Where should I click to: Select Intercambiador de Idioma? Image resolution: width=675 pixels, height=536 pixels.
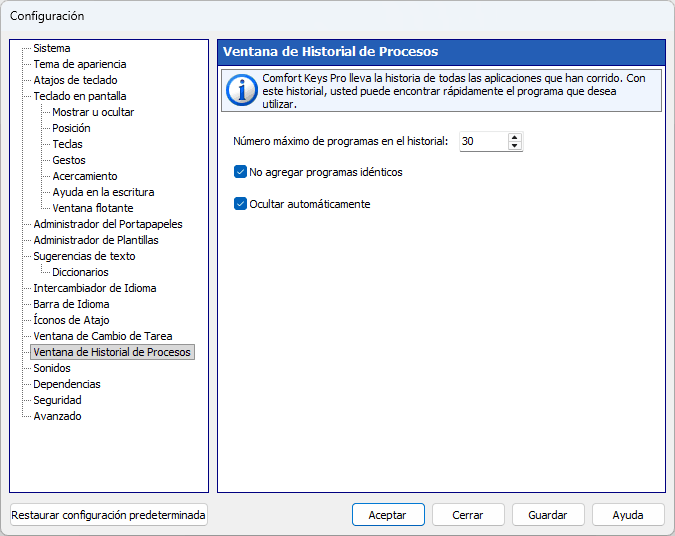click(95, 288)
